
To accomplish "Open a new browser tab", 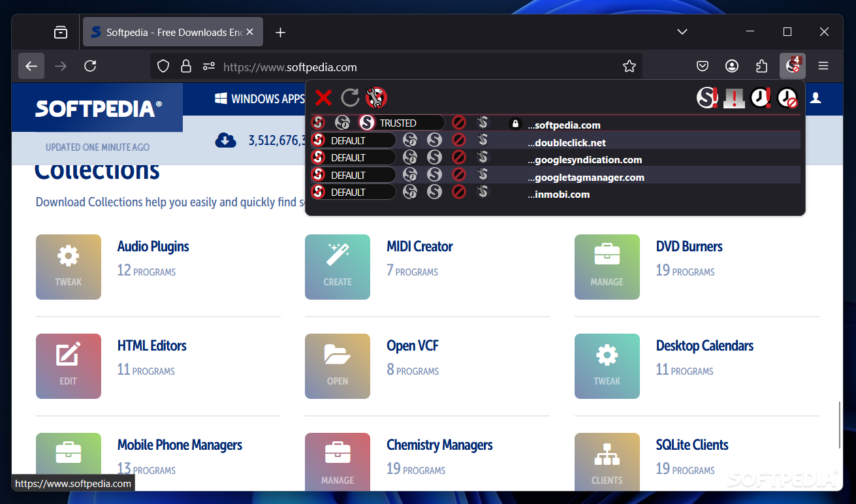I will [281, 32].
